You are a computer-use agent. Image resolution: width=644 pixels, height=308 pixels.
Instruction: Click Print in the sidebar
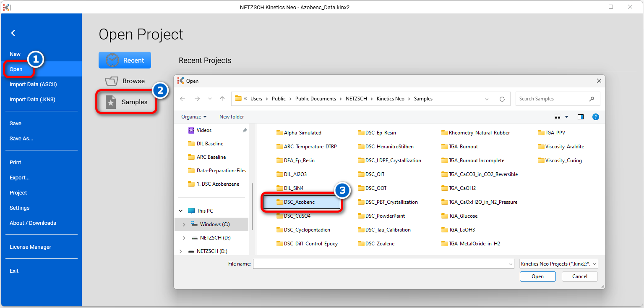point(16,162)
